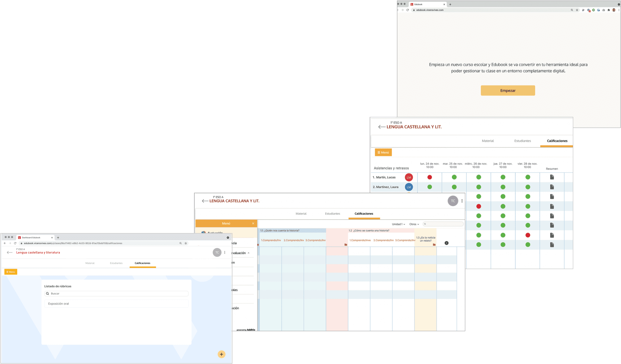
Task: Click zoom magnifier in Edubook browser address bar
Action: pos(572,10)
